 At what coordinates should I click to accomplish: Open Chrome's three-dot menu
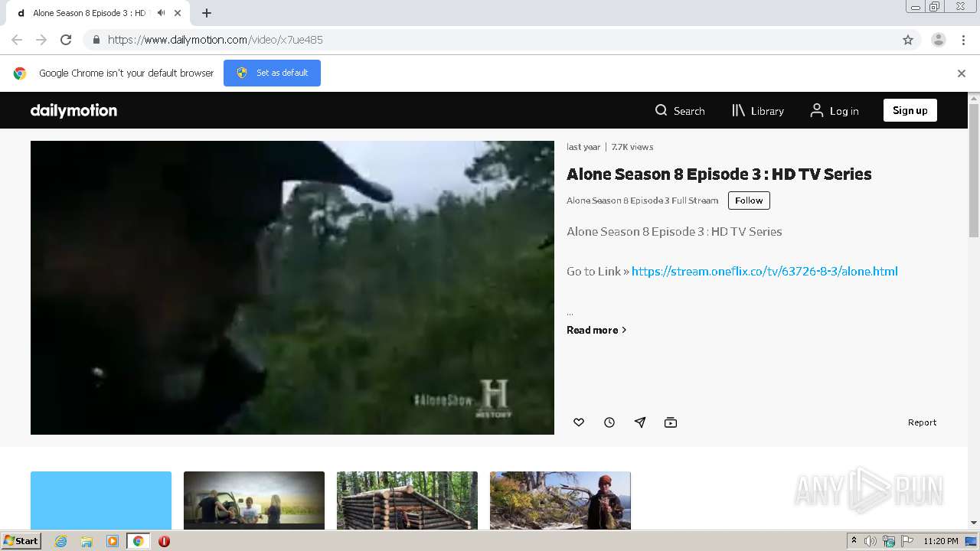pos(963,40)
